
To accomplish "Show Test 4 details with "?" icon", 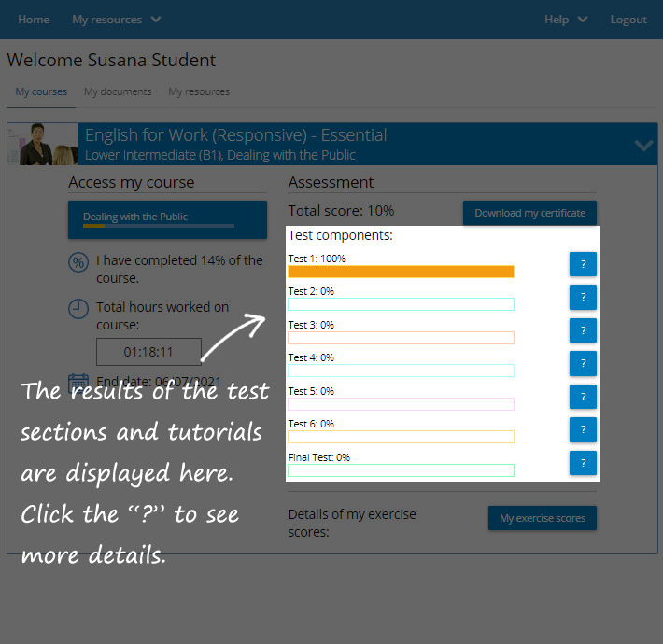I will pos(583,363).
